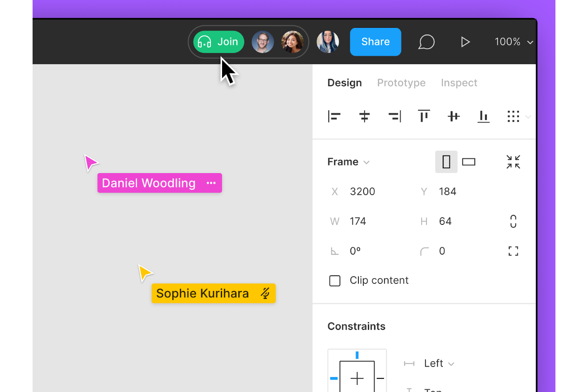Select the top constraint marker
Image resolution: width=588 pixels, height=392 pixels.
(357, 355)
